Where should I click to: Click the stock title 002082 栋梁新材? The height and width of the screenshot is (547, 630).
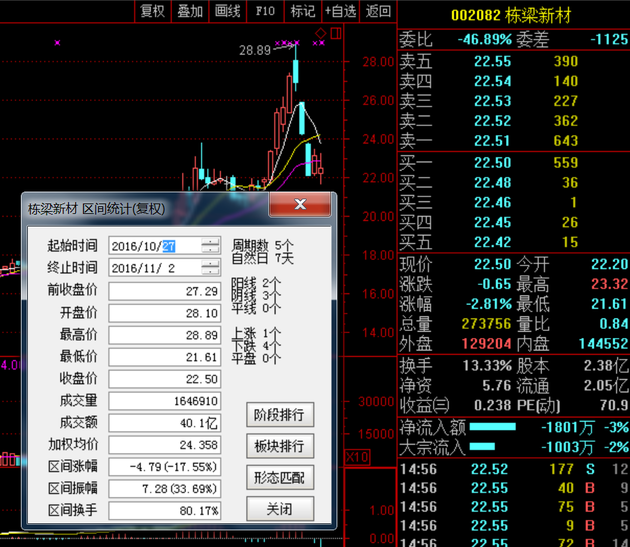click(511, 15)
